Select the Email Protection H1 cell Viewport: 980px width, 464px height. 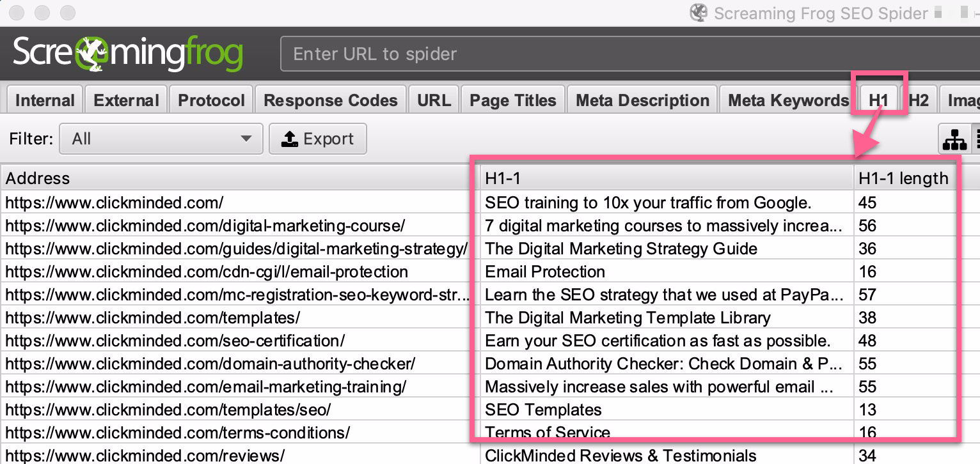click(545, 272)
